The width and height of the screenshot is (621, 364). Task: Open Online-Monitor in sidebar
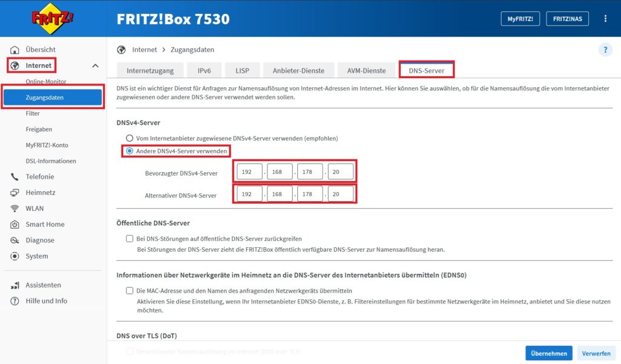(46, 82)
